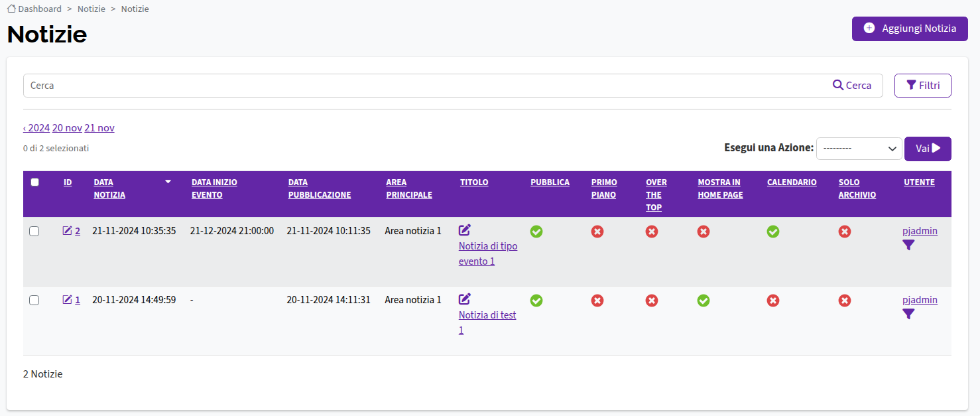Click the Primo Piano red cross for news 2
Image resolution: width=980 pixels, height=416 pixels.
[x=597, y=232]
